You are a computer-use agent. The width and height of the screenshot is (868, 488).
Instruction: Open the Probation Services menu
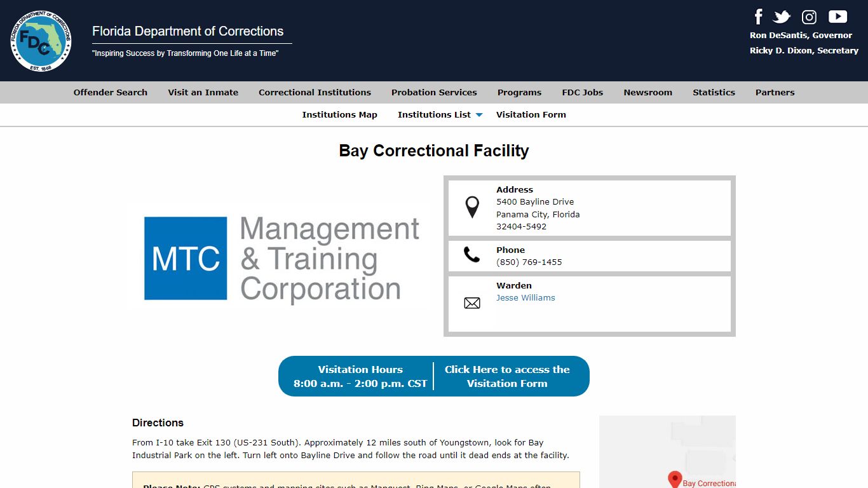(434, 92)
